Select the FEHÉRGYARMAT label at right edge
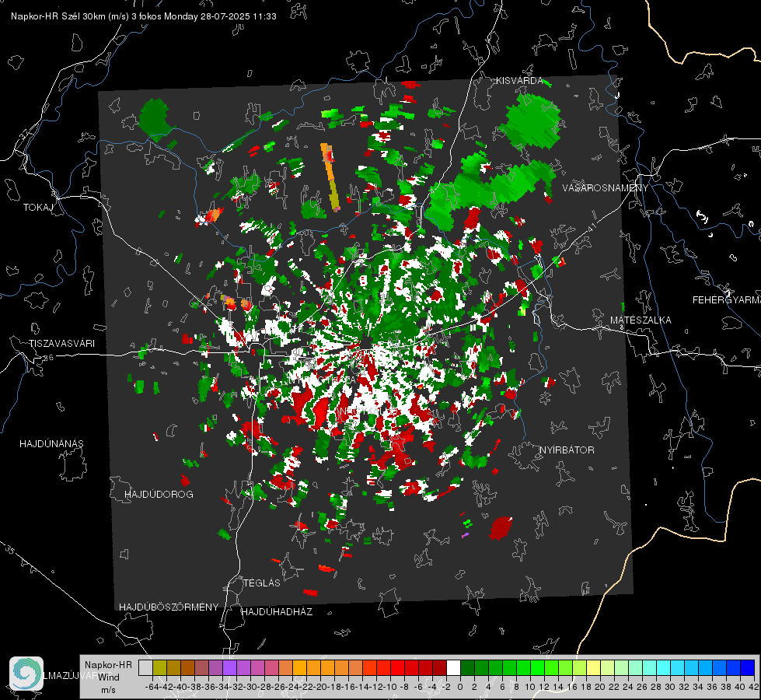The height and width of the screenshot is (700, 761). click(x=726, y=300)
